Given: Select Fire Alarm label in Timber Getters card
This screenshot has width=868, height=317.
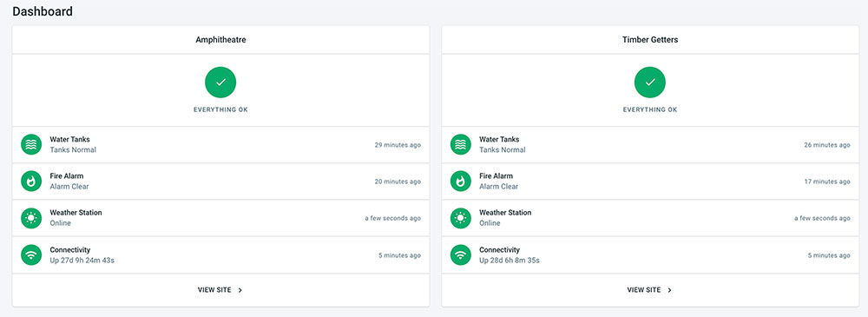Looking at the screenshot, I should click(x=496, y=176).
